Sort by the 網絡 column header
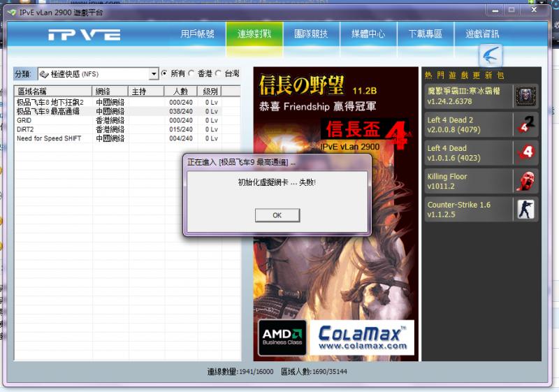Image resolution: width=559 pixels, height=392 pixels. (x=110, y=92)
